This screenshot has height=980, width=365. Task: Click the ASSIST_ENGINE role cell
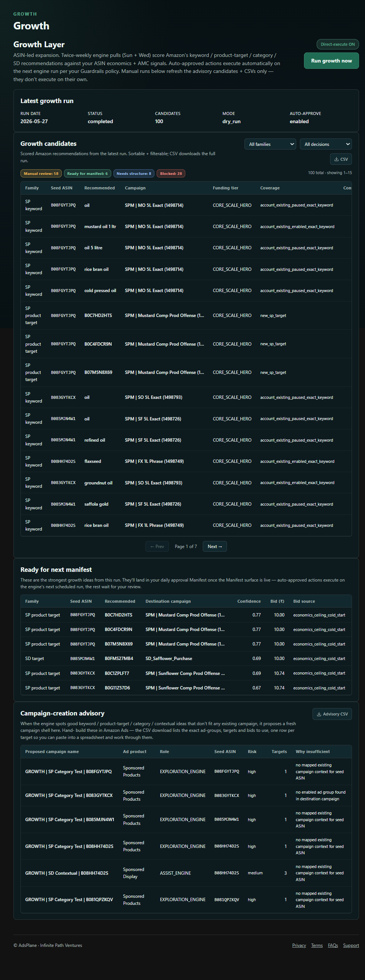pyautogui.click(x=175, y=873)
